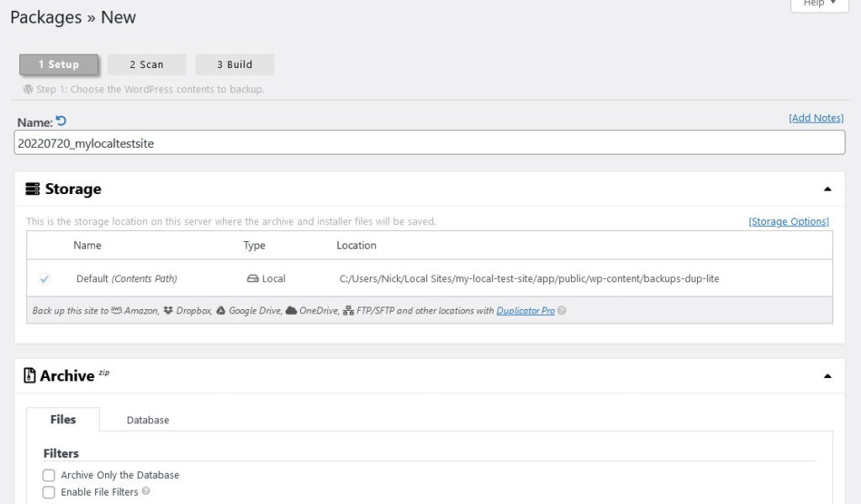The width and height of the screenshot is (861, 504).
Task: Reset the package name with the blue arrow
Action: [61, 121]
